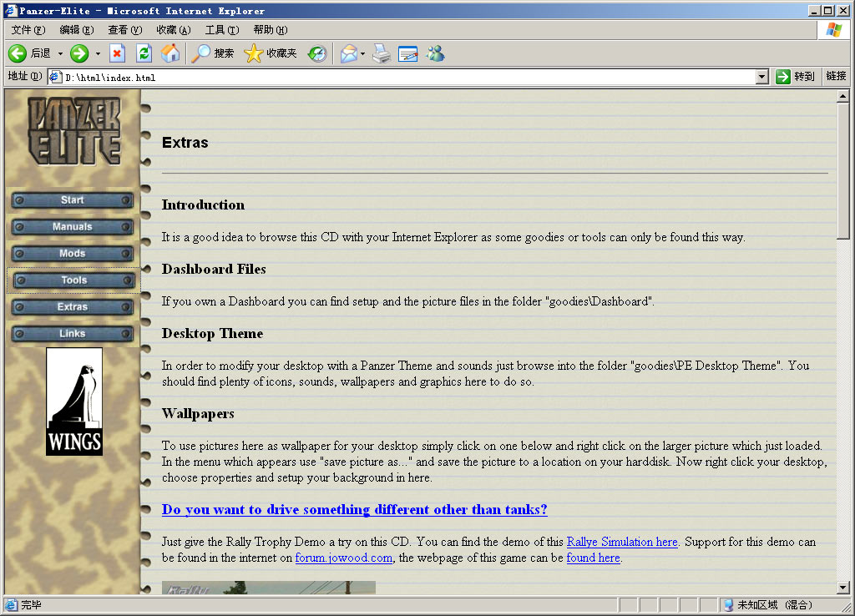Click the green Forward arrow icon
The height and width of the screenshot is (616, 855).
(79, 53)
